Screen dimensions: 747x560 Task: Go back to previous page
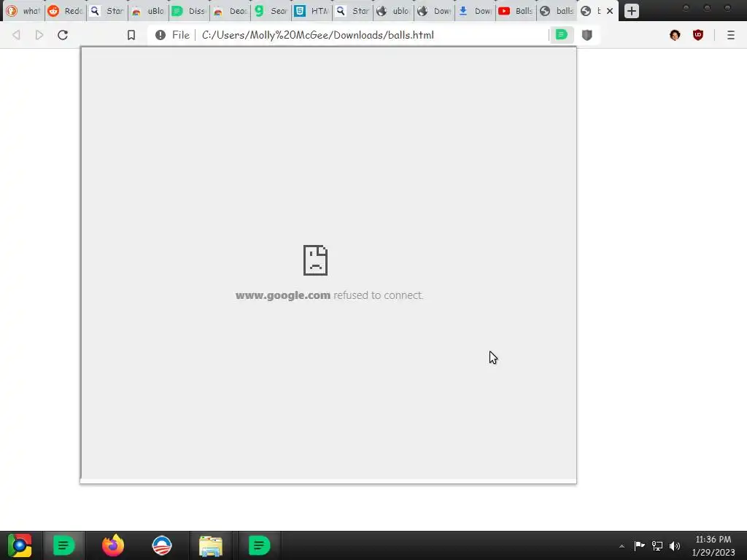(x=16, y=35)
